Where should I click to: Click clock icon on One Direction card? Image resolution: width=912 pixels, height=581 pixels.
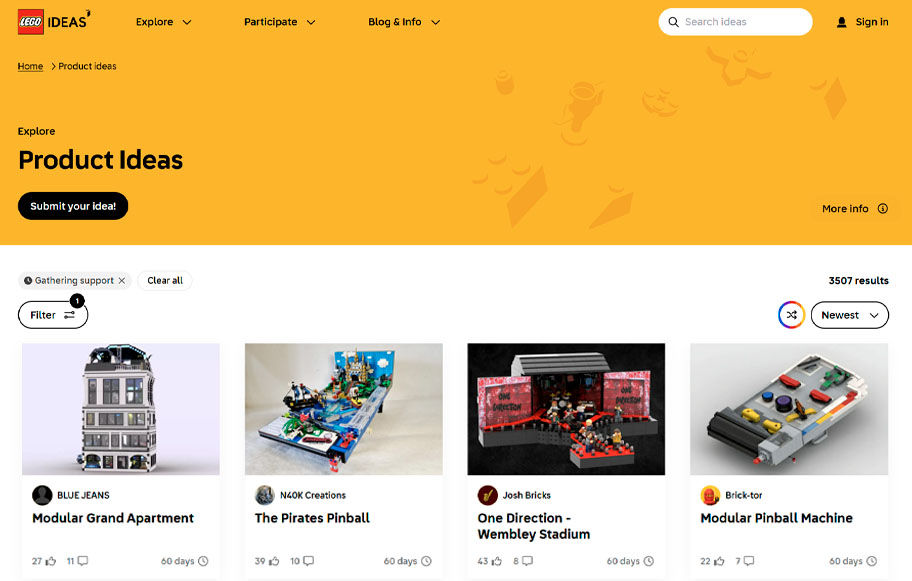tap(649, 561)
